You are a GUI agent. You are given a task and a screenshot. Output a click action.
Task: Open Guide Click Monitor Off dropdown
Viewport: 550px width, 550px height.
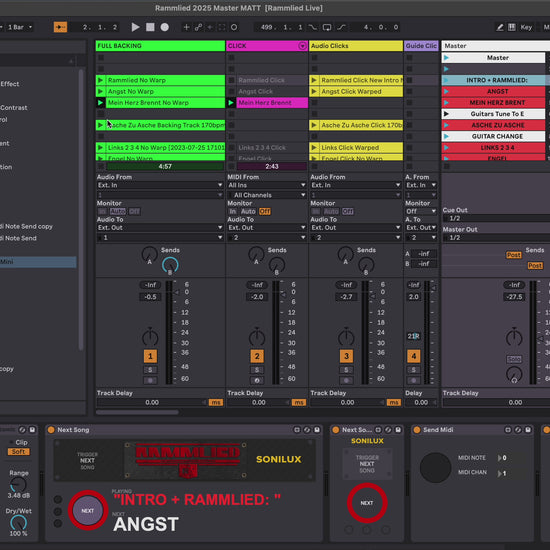point(421,212)
